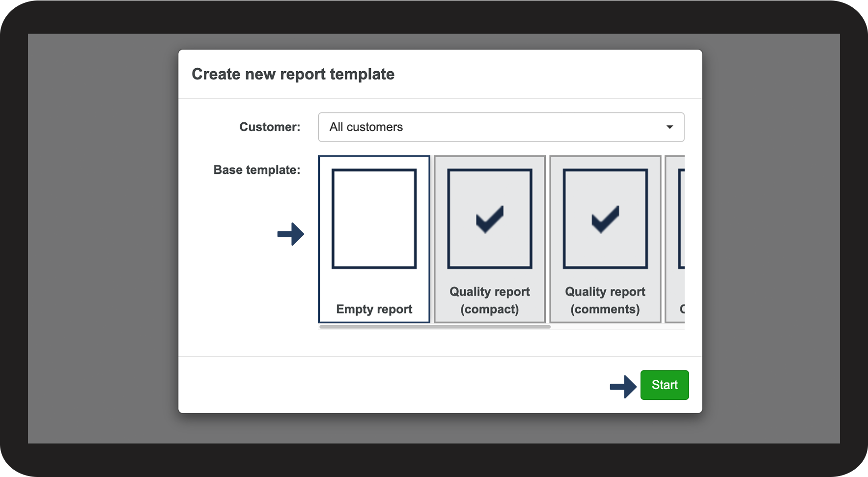Open the Customer dropdown field

501,127
